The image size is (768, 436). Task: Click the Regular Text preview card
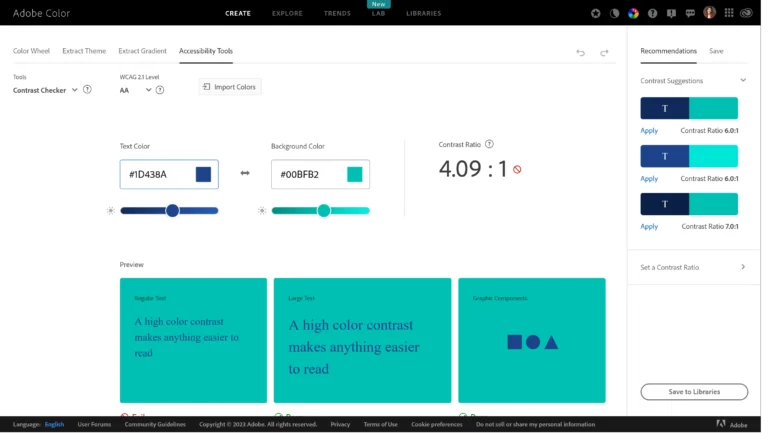tap(194, 342)
